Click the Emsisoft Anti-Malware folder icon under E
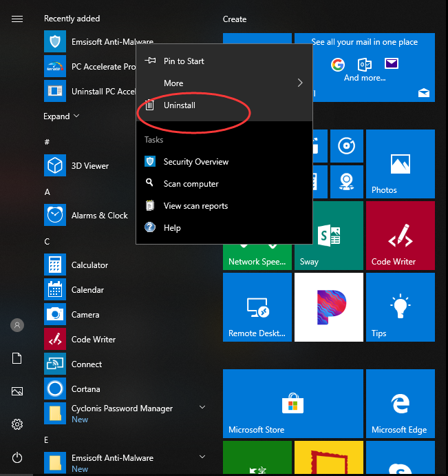The height and width of the screenshot is (476, 448). pyautogui.click(x=55, y=463)
